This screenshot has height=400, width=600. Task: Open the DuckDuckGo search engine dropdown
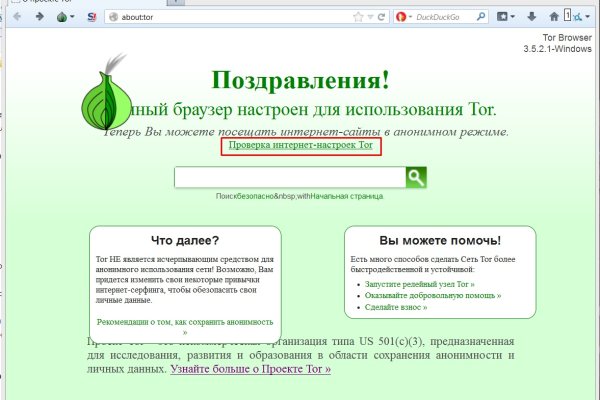click(x=403, y=17)
